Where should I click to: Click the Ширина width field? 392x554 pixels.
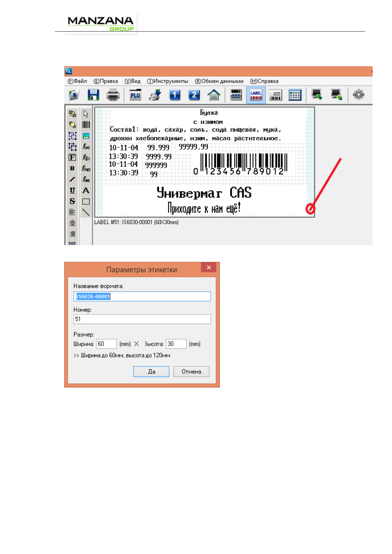pyautogui.click(x=106, y=344)
